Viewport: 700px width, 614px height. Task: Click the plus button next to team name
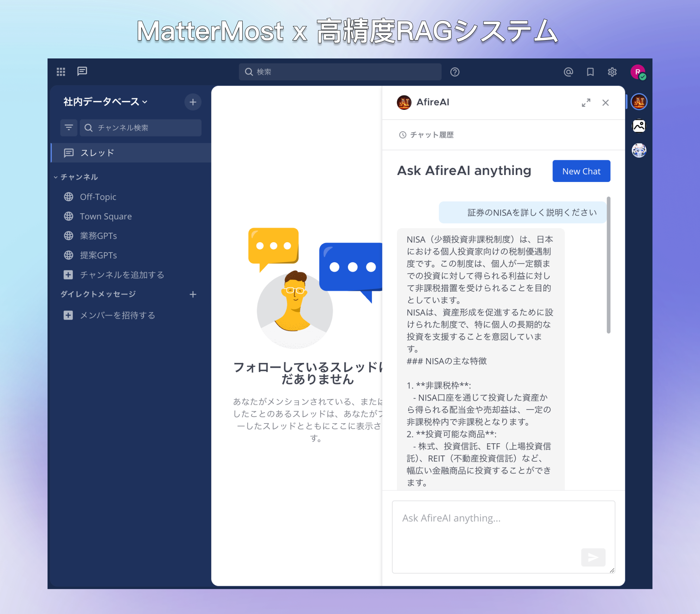click(x=193, y=102)
